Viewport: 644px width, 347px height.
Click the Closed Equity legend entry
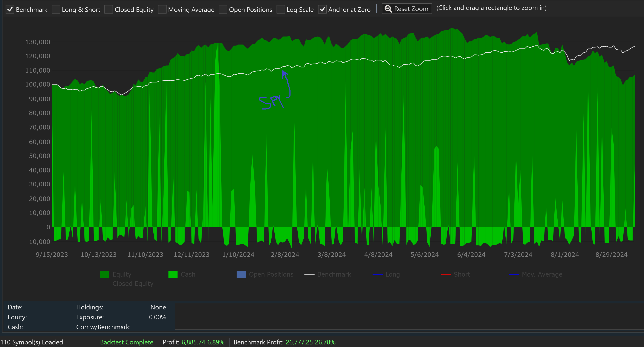[x=133, y=283]
